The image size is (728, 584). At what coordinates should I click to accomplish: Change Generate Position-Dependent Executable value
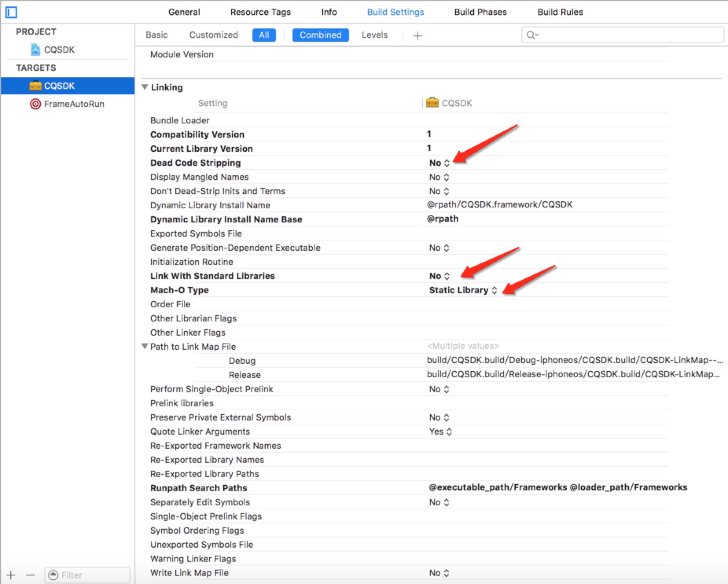pyautogui.click(x=439, y=248)
